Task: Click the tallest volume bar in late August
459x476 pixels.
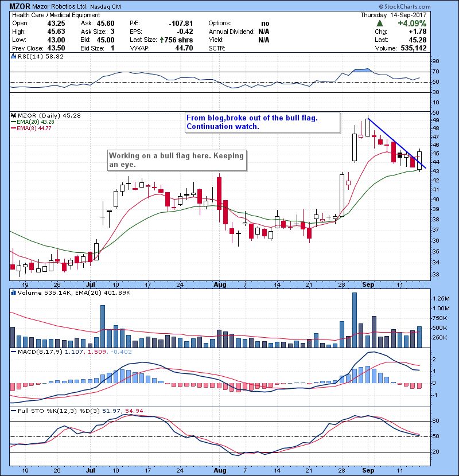Action: pos(355,320)
